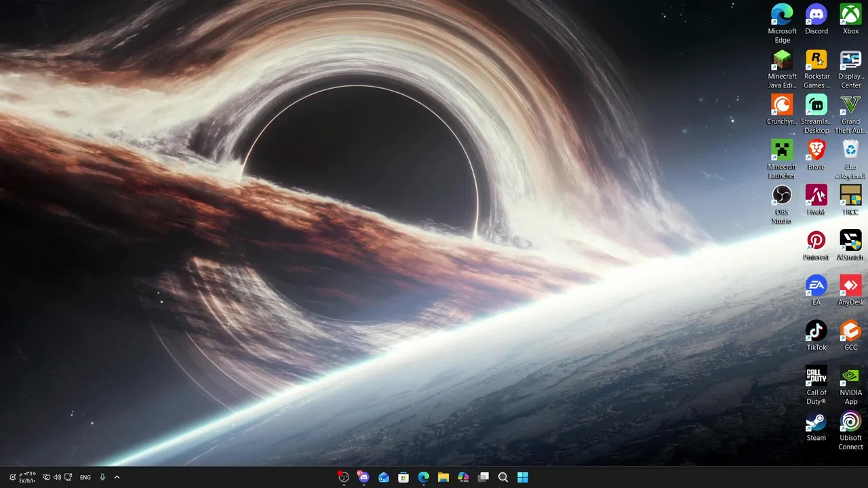Viewport: 868px width, 488px height.
Task: Select the AISnatch desktop icon
Action: (x=850, y=245)
